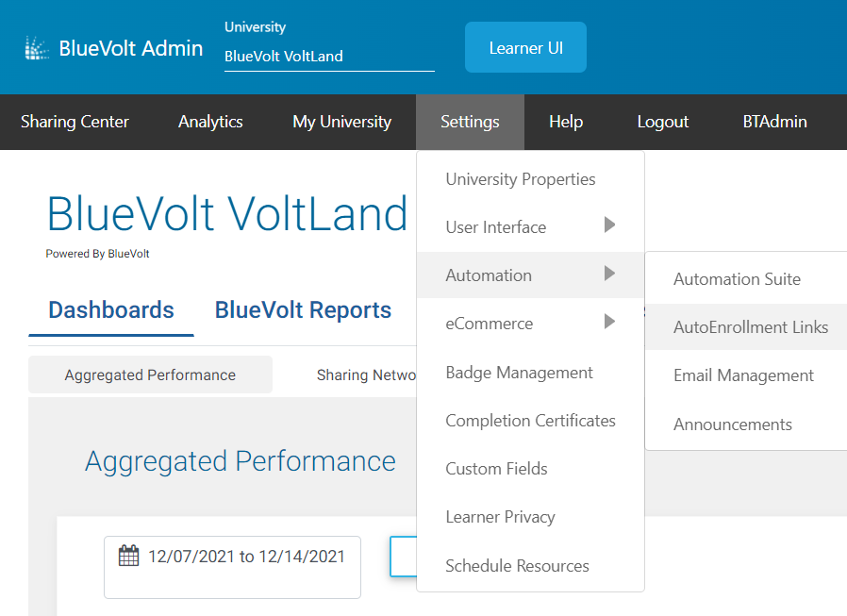Screen dimensions: 847x616
Task: Switch to the BlueVolt Reports tab
Action: click(x=303, y=310)
